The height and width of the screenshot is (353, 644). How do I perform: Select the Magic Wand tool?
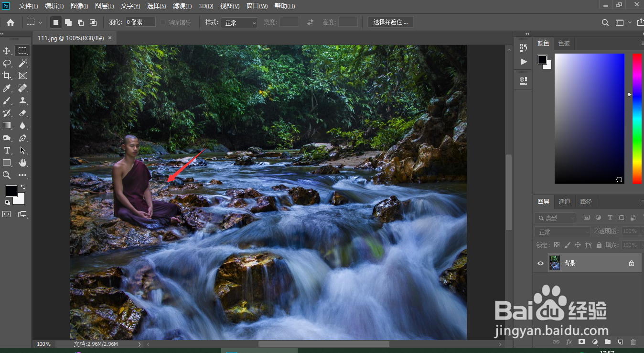[22, 63]
